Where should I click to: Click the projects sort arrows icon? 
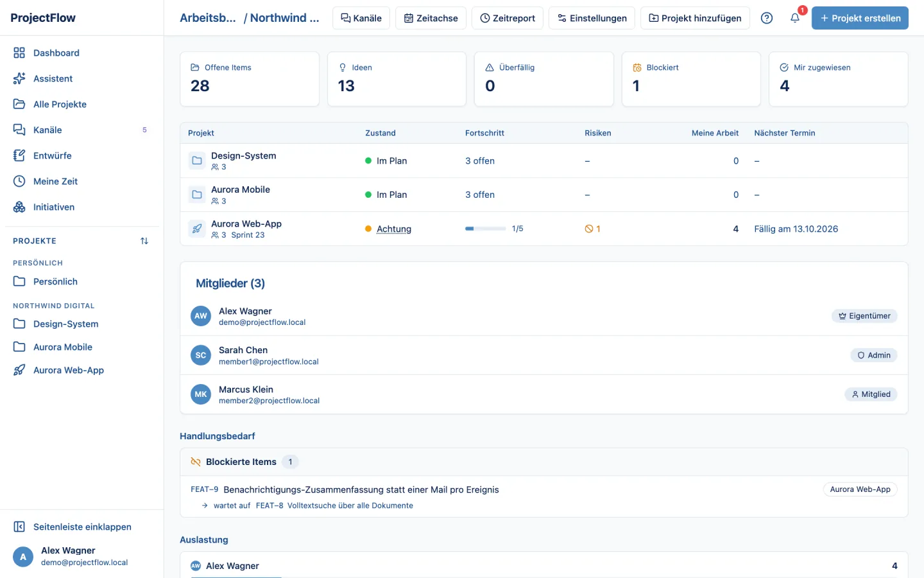coord(144,241)
